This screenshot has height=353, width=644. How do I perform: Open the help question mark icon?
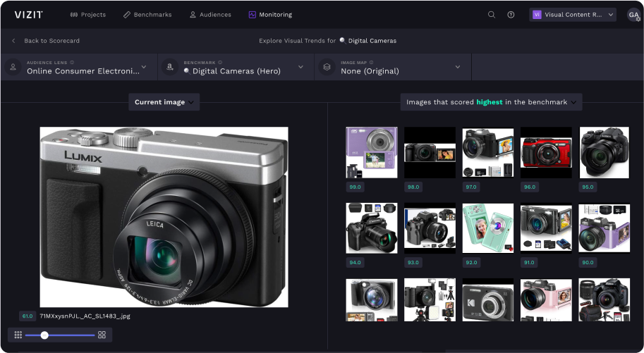click(x=511, y=14)
